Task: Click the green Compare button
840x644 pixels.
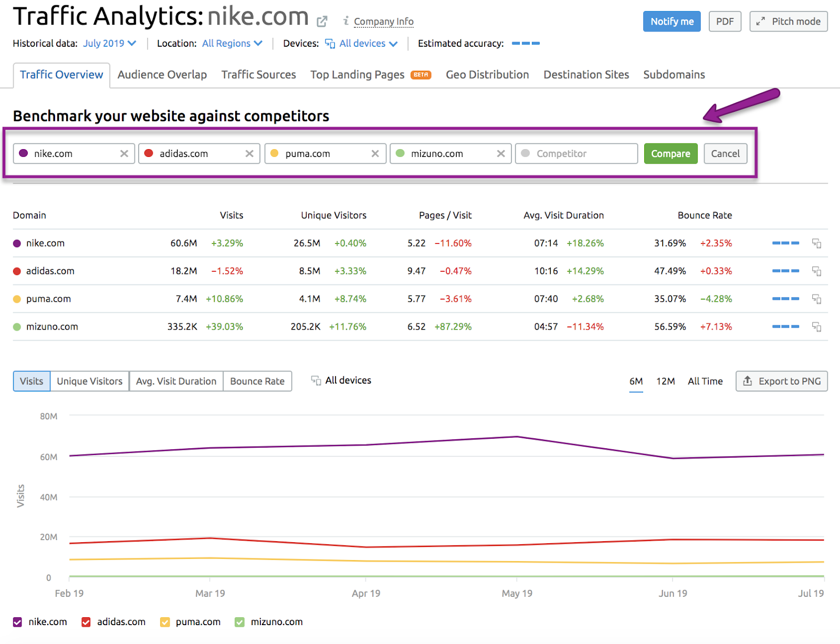Action: click(671, 154)
